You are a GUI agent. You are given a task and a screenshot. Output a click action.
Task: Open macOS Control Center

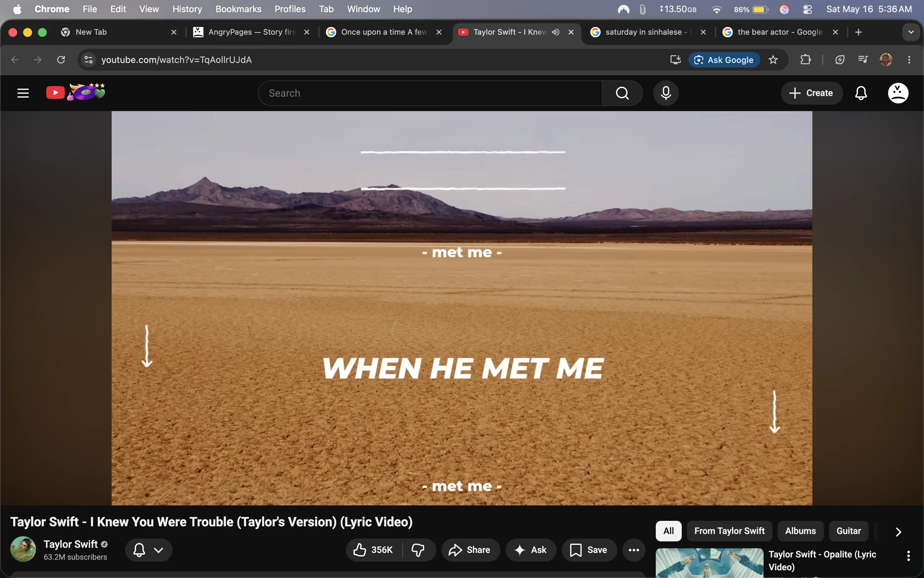pos(808,9)
